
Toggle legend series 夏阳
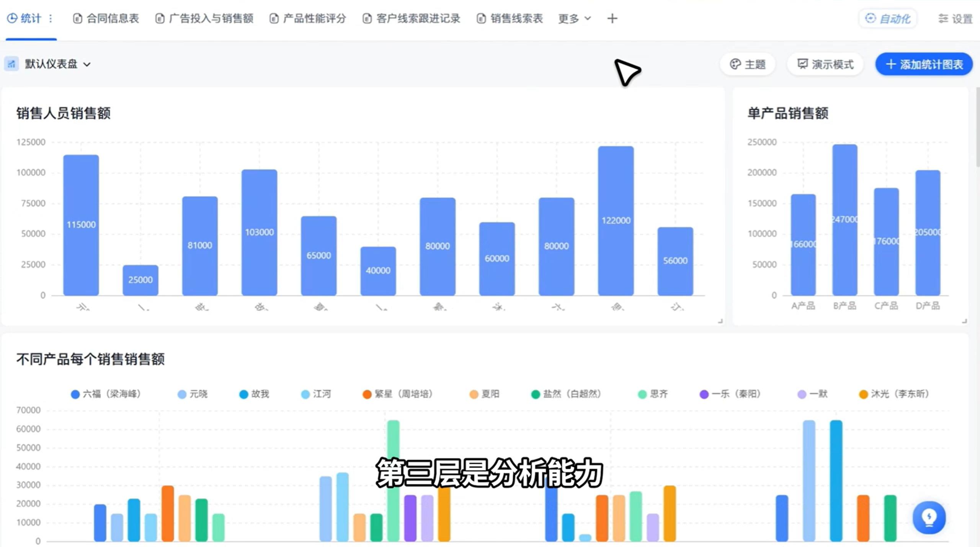484,394
